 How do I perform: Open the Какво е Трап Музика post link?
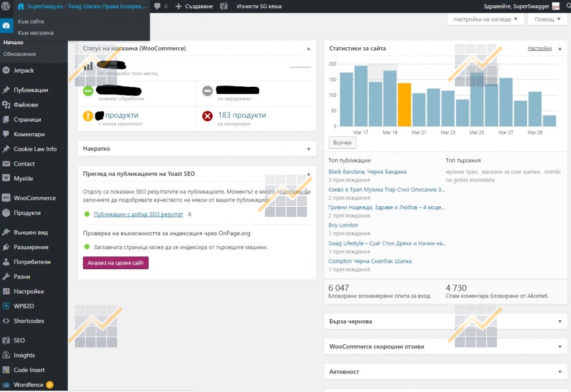pos(386,189)
